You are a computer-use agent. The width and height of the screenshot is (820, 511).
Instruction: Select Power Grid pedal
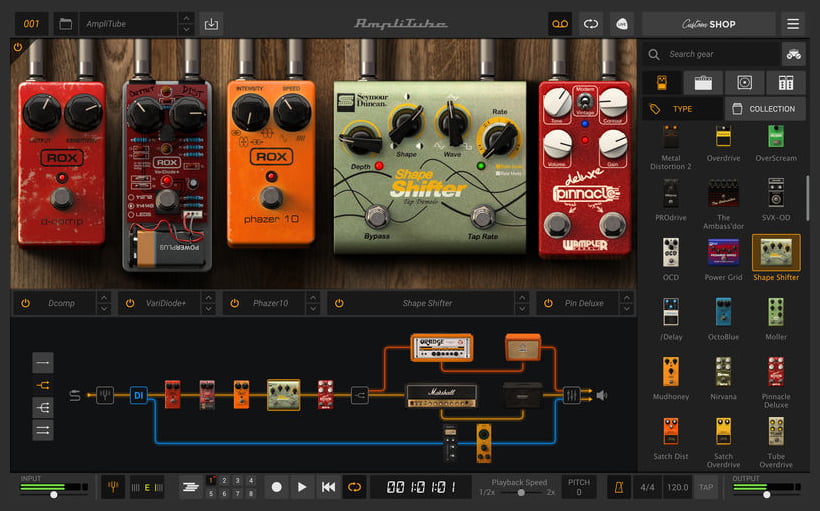724,259
